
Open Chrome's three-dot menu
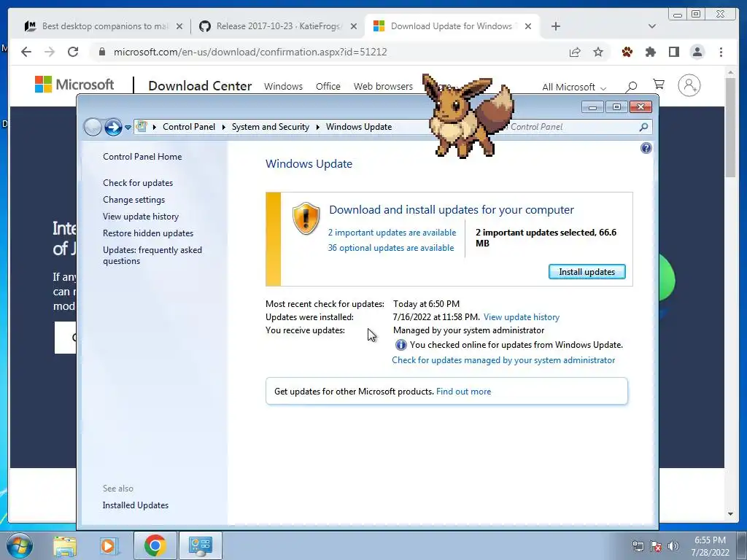coord(721,52)
